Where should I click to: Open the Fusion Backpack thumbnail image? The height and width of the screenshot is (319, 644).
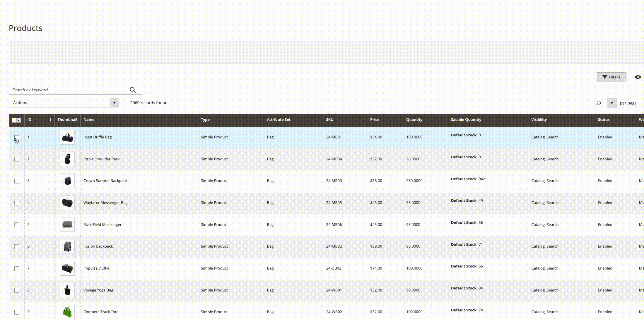67,246
